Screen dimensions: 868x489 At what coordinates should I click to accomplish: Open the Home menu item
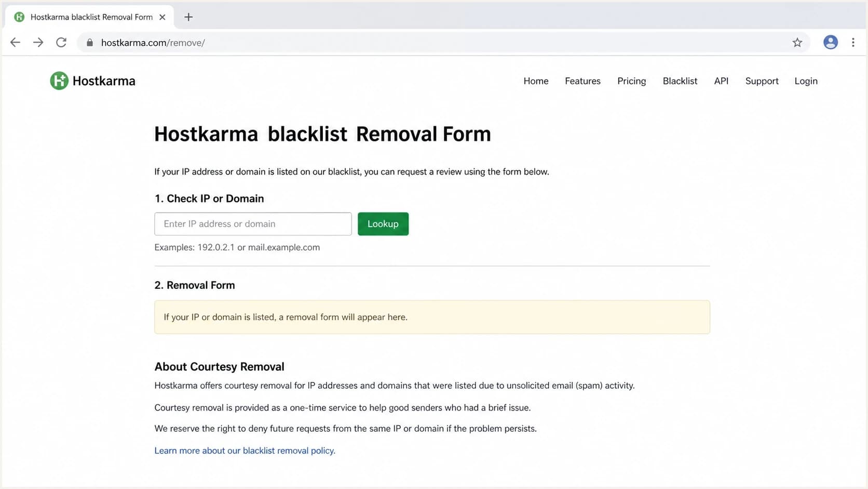[x=536, y=81]
